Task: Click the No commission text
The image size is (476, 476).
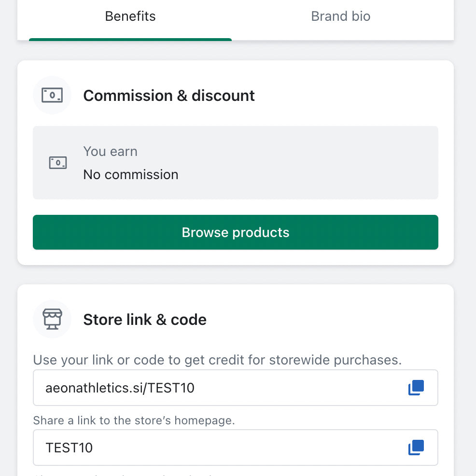Action: point(131,174)
